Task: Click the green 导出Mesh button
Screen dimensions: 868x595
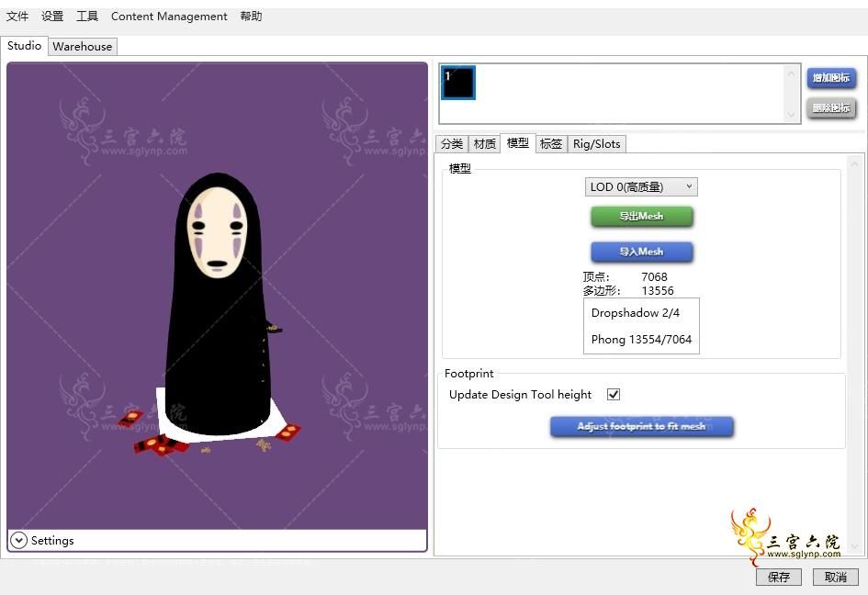Action: pos(642,217)
